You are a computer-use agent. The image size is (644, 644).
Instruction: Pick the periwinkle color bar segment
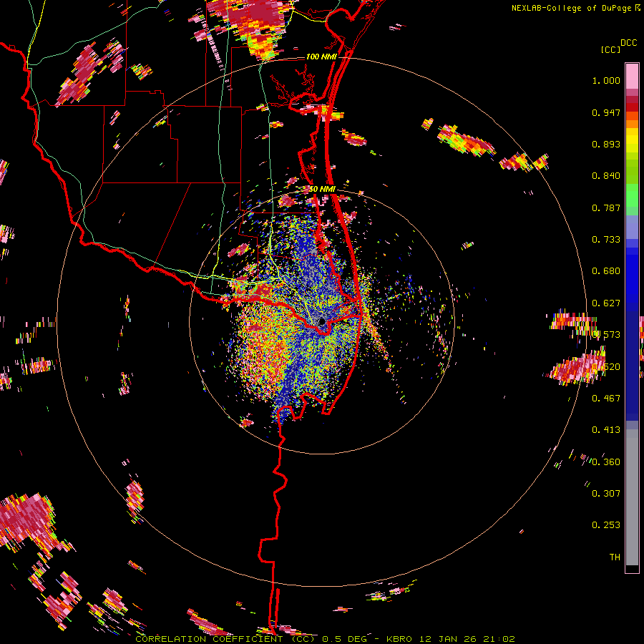(632, 227)
